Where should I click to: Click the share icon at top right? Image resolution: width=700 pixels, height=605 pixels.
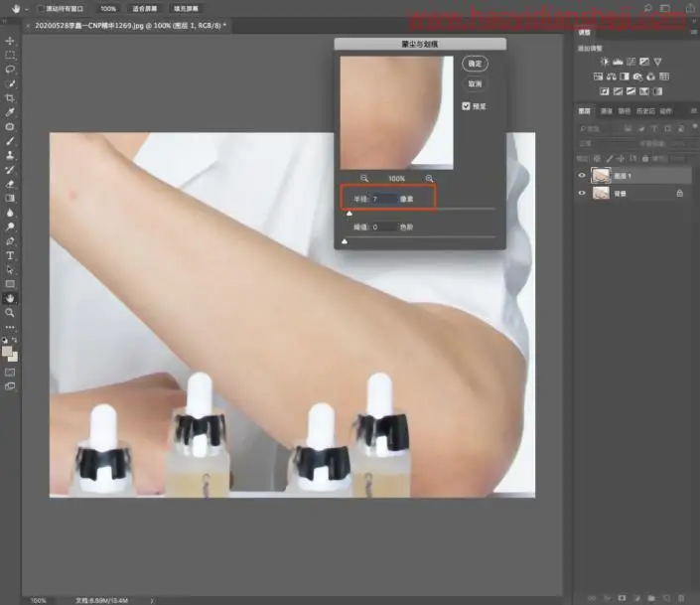tap(690, 8)
